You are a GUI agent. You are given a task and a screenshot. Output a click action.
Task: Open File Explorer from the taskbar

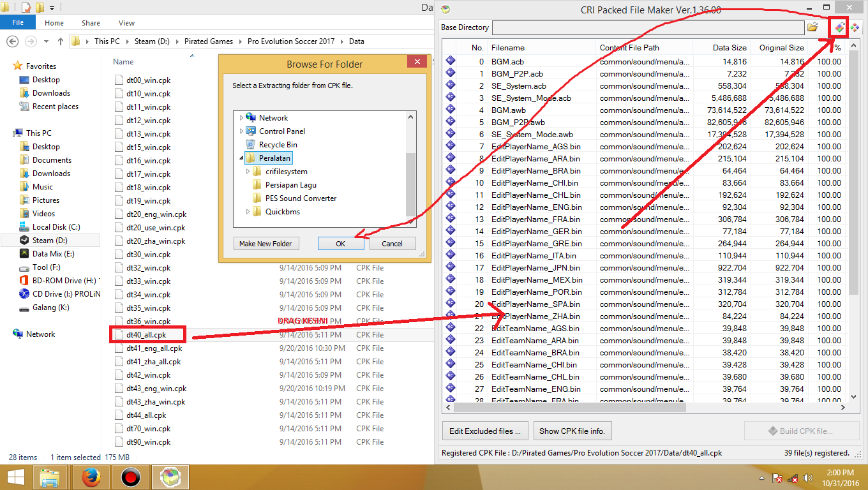coord(50,477)
